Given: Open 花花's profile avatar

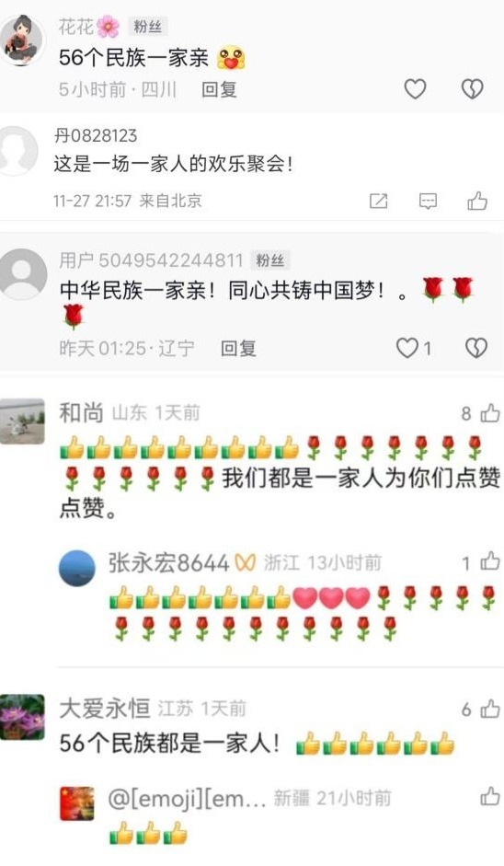Looking at the screenshot, I should 21,40.
